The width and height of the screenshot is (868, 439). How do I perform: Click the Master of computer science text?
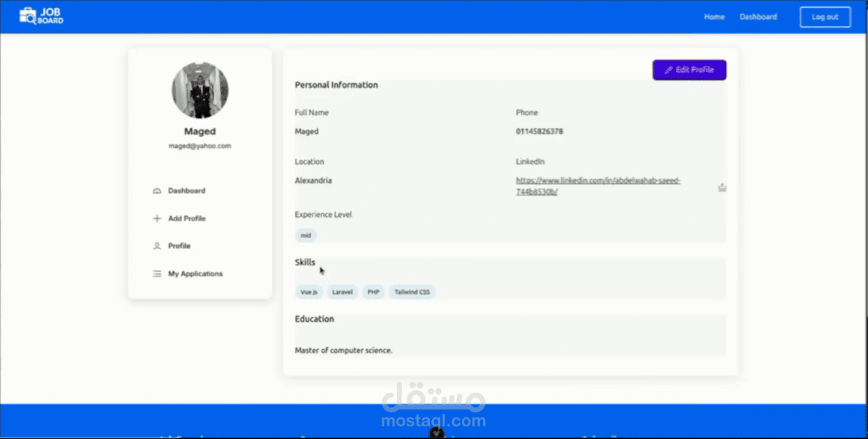343,350
